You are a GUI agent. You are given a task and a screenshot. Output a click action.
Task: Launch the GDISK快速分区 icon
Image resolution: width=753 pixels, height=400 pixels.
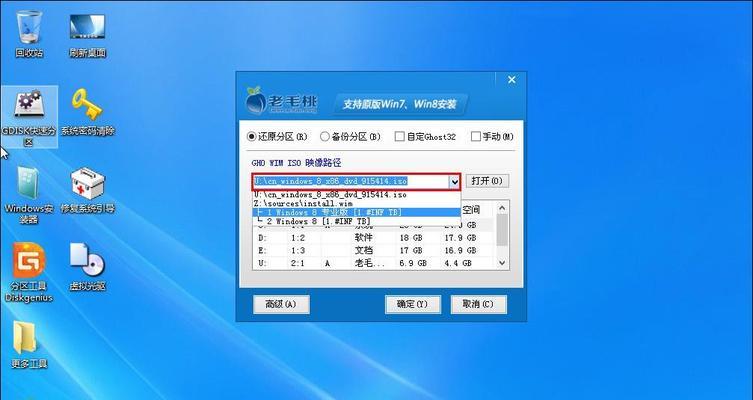tap(29, 117)
